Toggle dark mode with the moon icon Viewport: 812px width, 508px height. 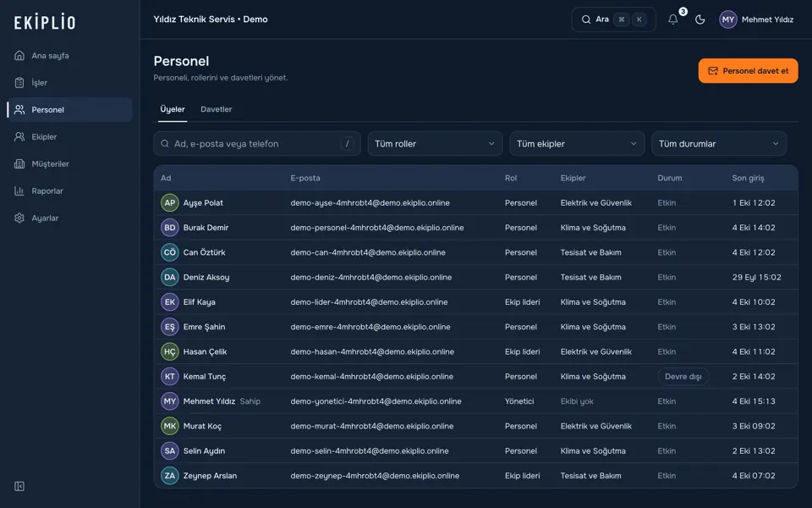[x=700, y=19]
